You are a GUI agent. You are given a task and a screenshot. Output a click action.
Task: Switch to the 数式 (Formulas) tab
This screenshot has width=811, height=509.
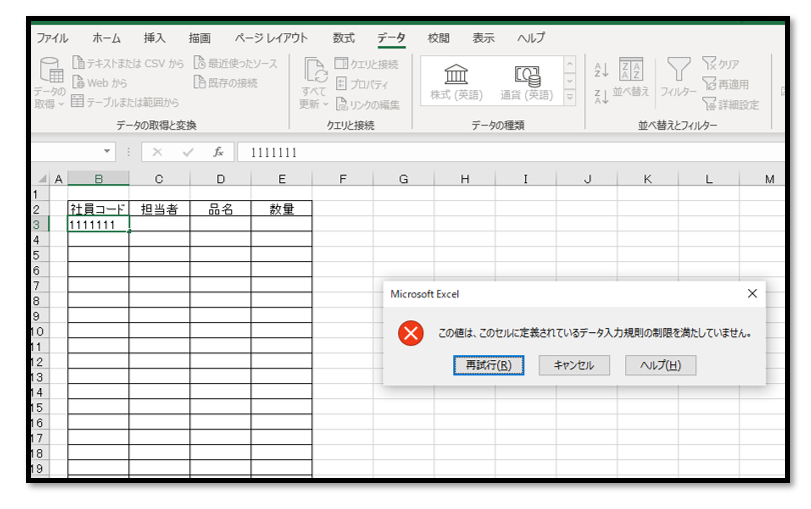click(x=344, y=38)
